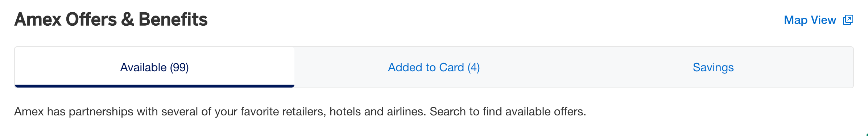The width and height of the screenshot is (868, 136).
Task: Click the Amex Offers & Benefits heading
Action: (111, 20)
